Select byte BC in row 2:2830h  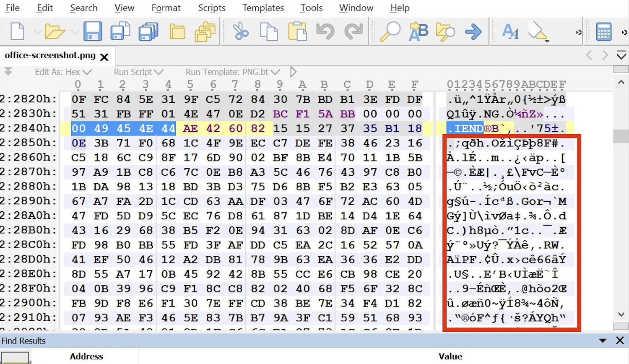(x=280, y=114)
